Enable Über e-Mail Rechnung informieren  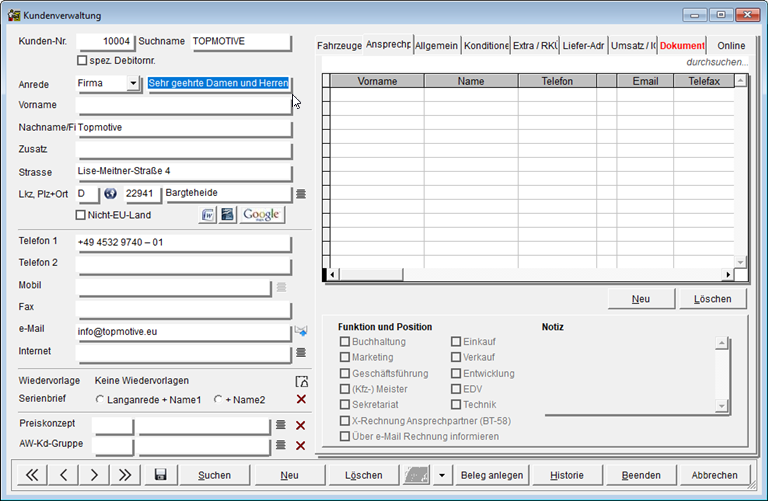tap(345, 436)
